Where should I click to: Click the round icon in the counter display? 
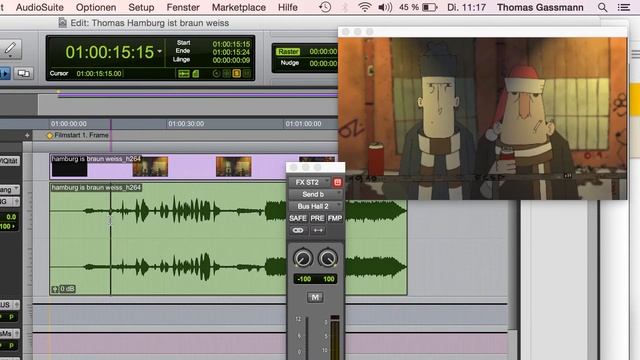216,73
